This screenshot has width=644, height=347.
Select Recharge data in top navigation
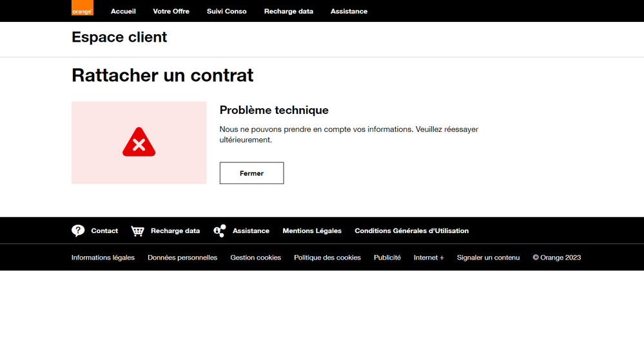point(289,12)
